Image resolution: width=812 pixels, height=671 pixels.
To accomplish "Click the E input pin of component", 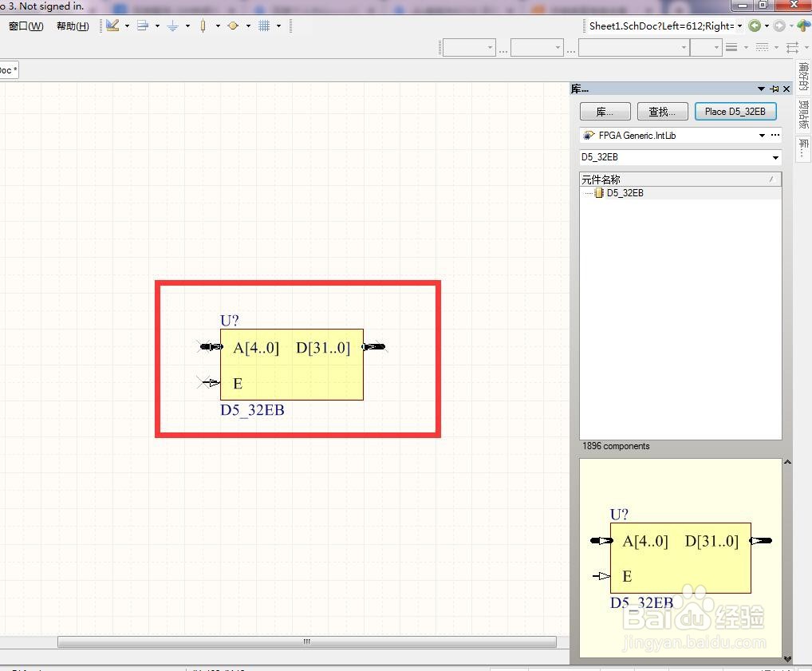I will (209, 383).
